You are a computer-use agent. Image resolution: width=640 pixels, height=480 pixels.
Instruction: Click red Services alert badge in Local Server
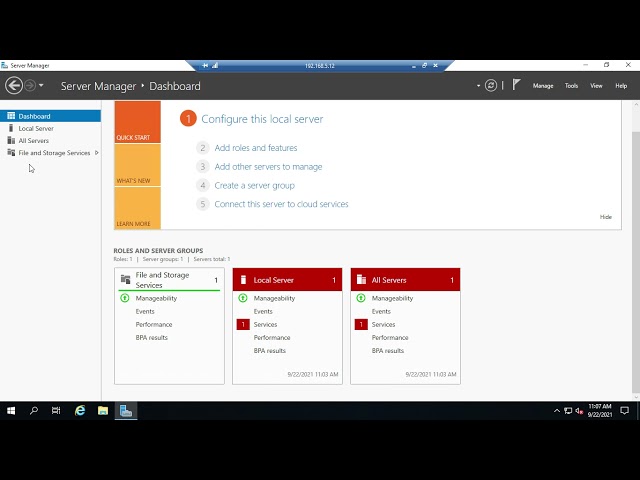point(243,324)
